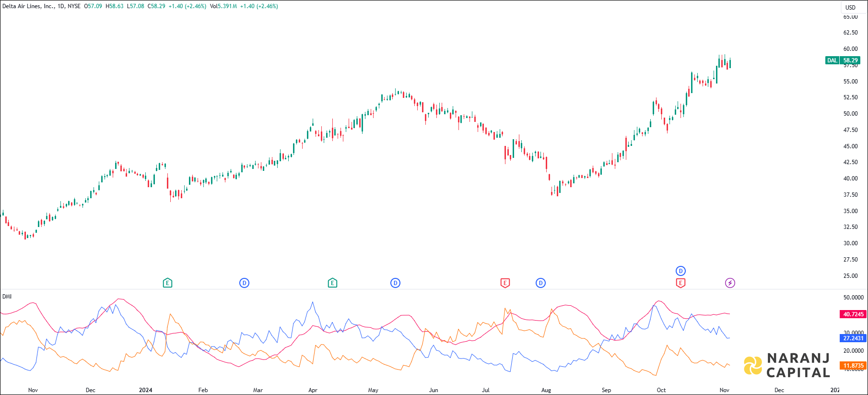Click the 50.00 price axis label

click(850, 114)
